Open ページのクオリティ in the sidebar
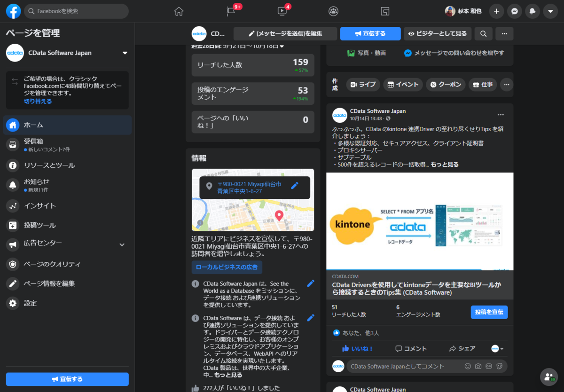Screen dimensions: 564x392 pyautogui.click(x=67, y=264)
